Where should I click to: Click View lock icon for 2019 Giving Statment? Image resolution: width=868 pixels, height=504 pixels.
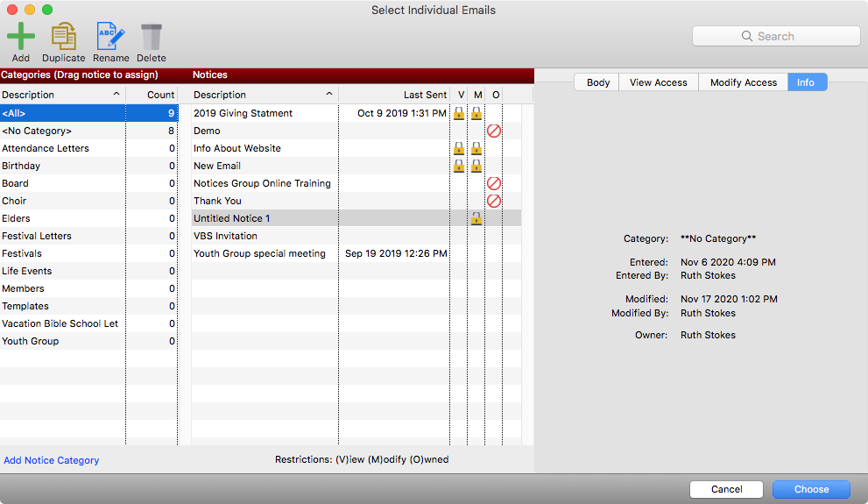[x=458, y=113]
